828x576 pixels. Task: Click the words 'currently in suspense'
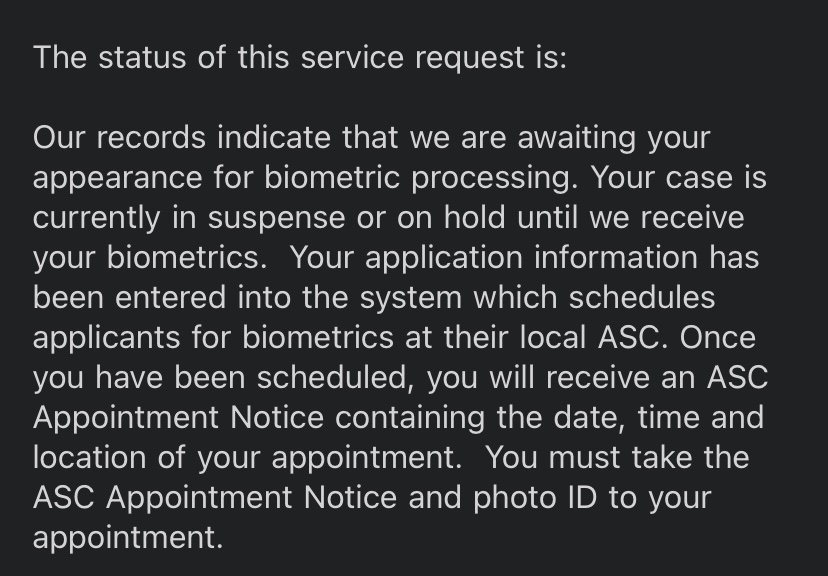[189, 218]
